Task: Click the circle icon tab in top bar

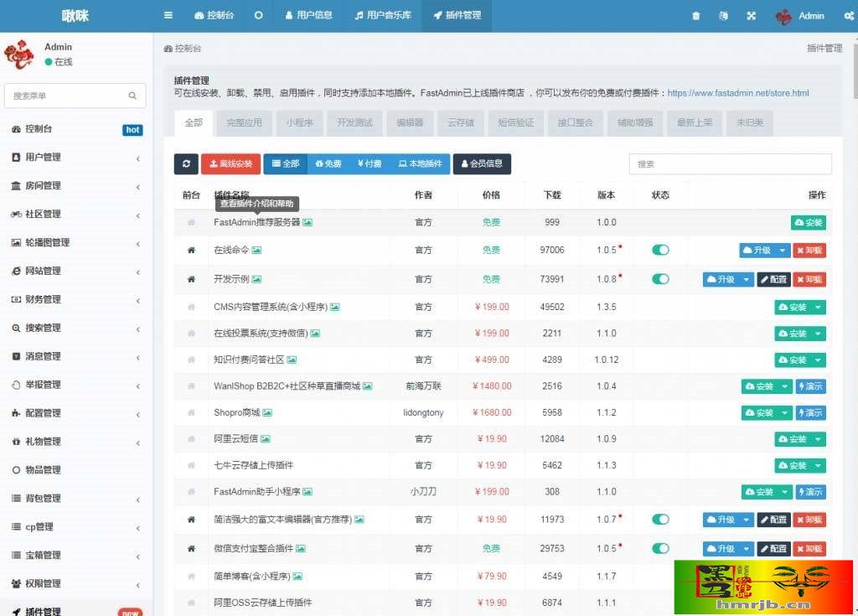Action: [258, 15]
